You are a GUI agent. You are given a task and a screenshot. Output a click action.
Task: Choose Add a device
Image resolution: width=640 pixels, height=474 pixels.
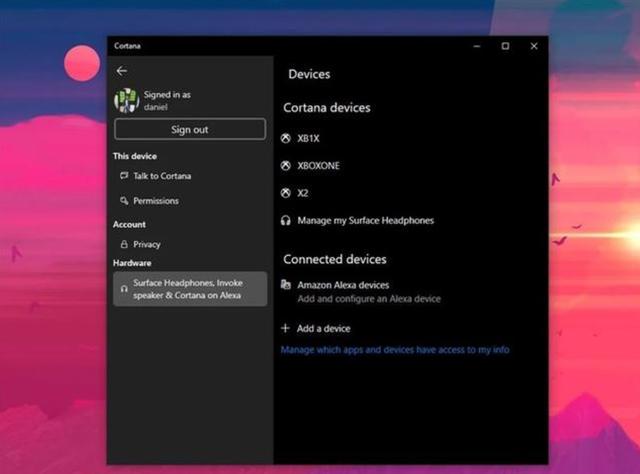pos(323,328)
